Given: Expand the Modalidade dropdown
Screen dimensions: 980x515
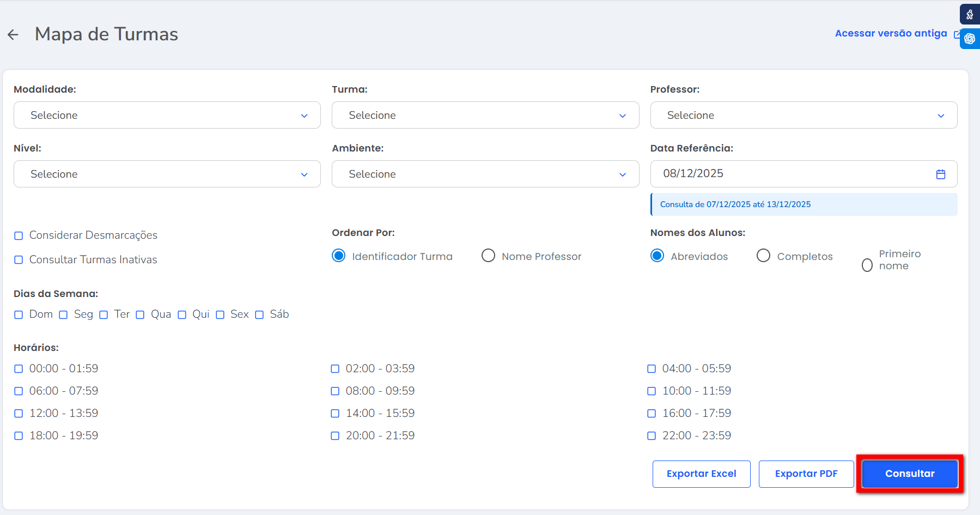Looking at the screenshot, I should (167, 115).
